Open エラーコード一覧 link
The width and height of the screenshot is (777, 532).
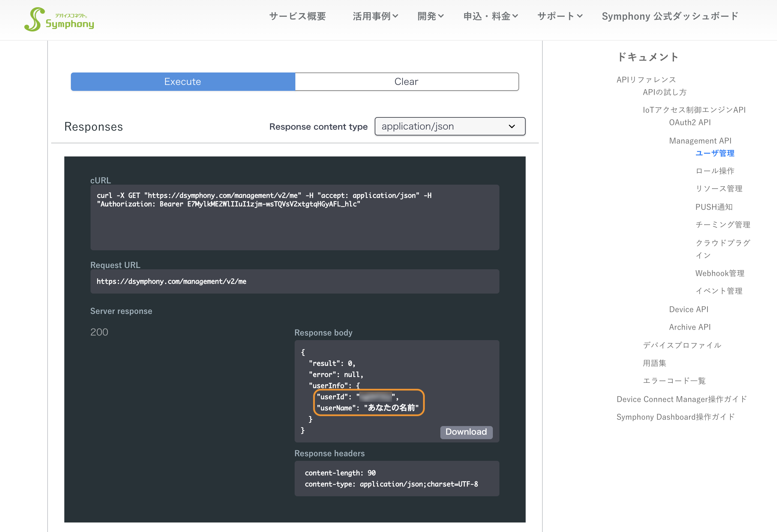click(x=674, y=380)
